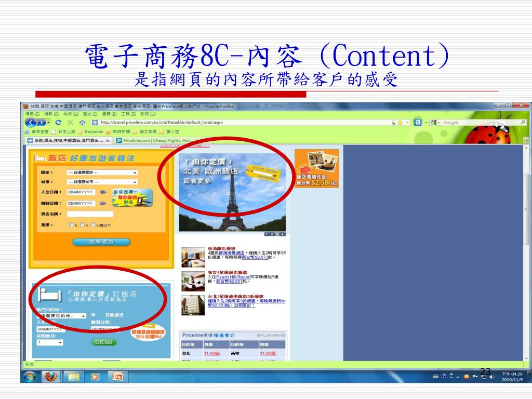The height and width of the screenshot is (399, 532).
Task: Open the 房間數目 room count dropdown
Action: (50, 342)
